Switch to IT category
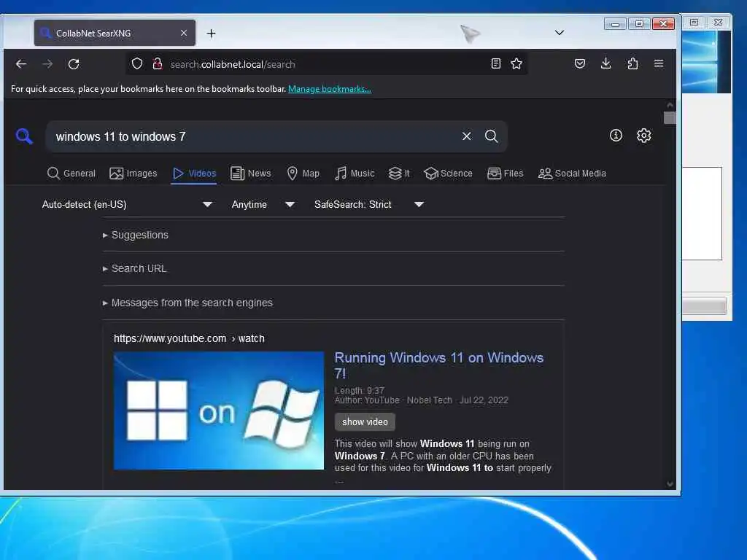The width and height of the screenshot is (747, 560). (399, 174)
